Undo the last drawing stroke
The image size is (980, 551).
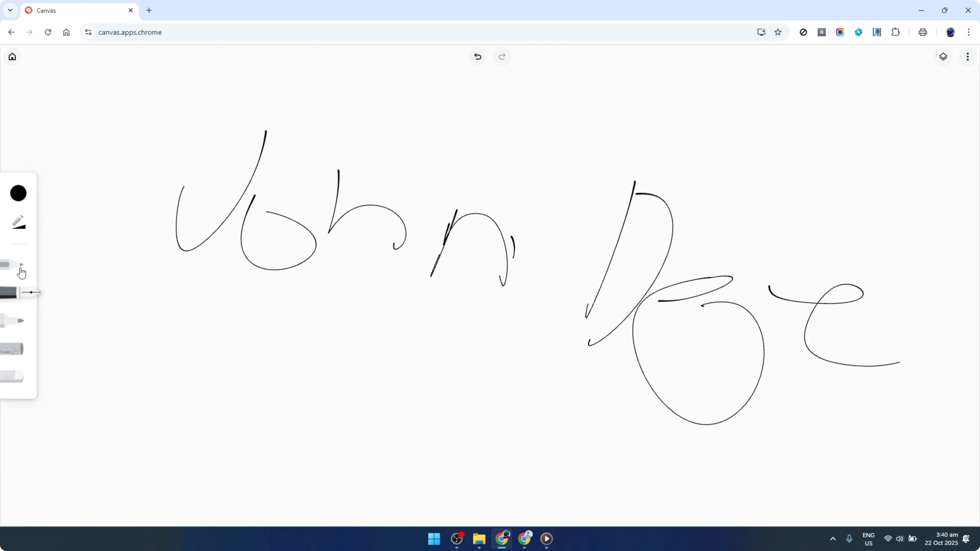pyautogui.click(x=478, y=57)
